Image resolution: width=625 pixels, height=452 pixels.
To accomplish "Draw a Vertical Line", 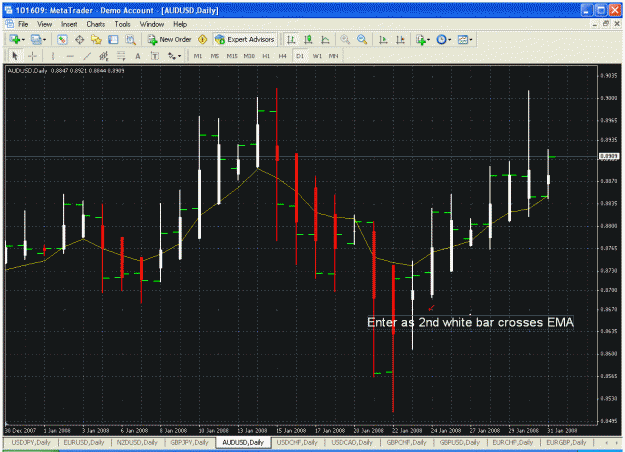I will (x=53, y=56).
